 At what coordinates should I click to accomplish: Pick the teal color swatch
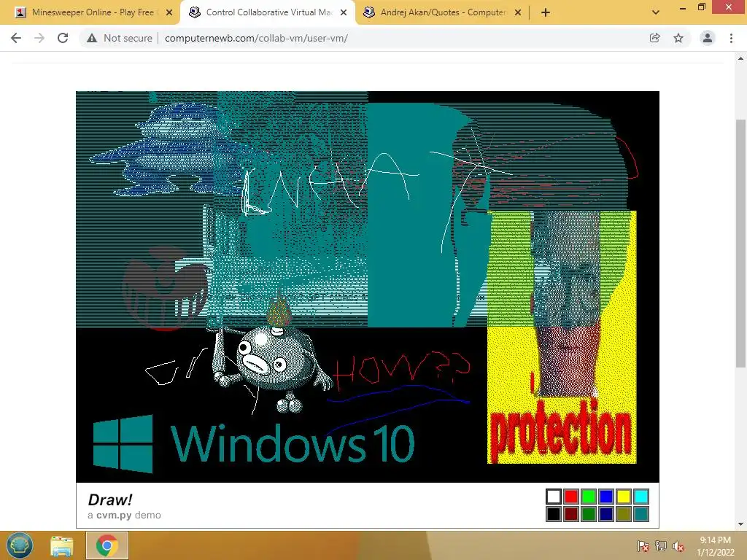click(641, 514)
